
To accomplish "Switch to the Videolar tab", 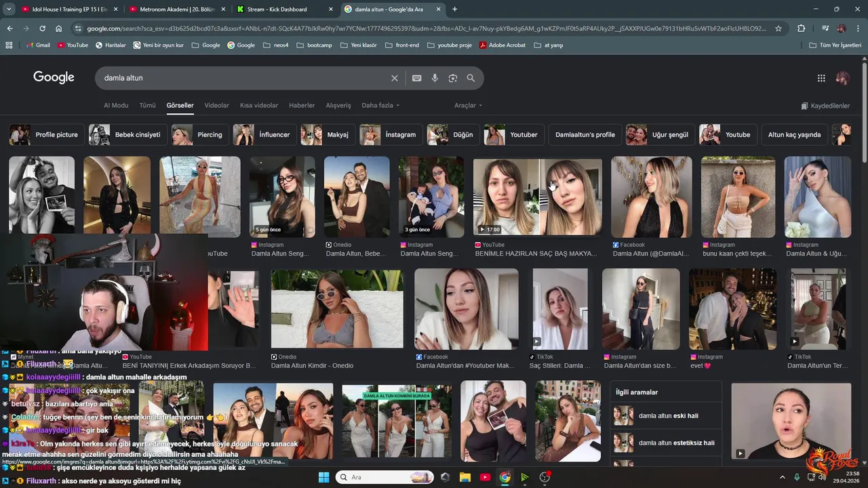I will (217, 106).
